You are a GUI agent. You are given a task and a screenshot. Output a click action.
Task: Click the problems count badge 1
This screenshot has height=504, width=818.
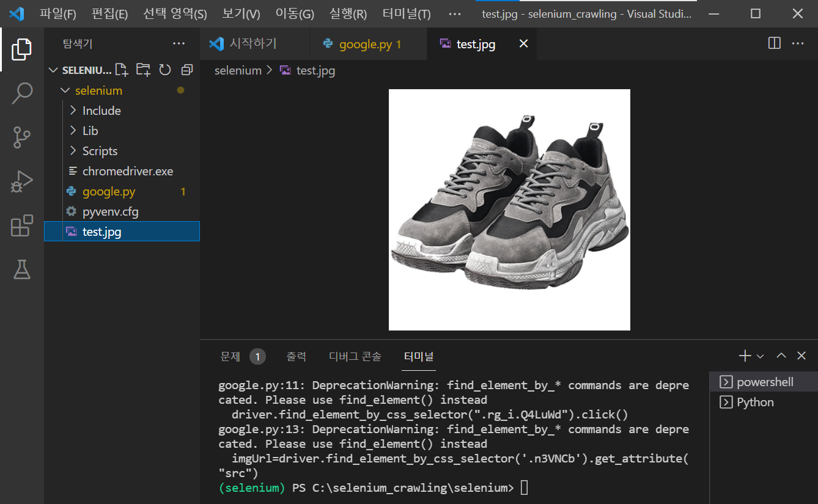coord(257,357)
